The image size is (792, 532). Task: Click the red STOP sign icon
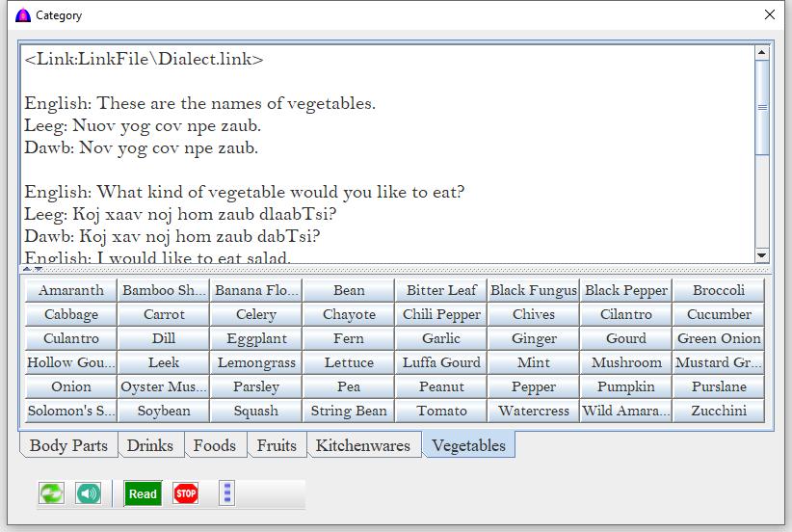tap(186, 493)
